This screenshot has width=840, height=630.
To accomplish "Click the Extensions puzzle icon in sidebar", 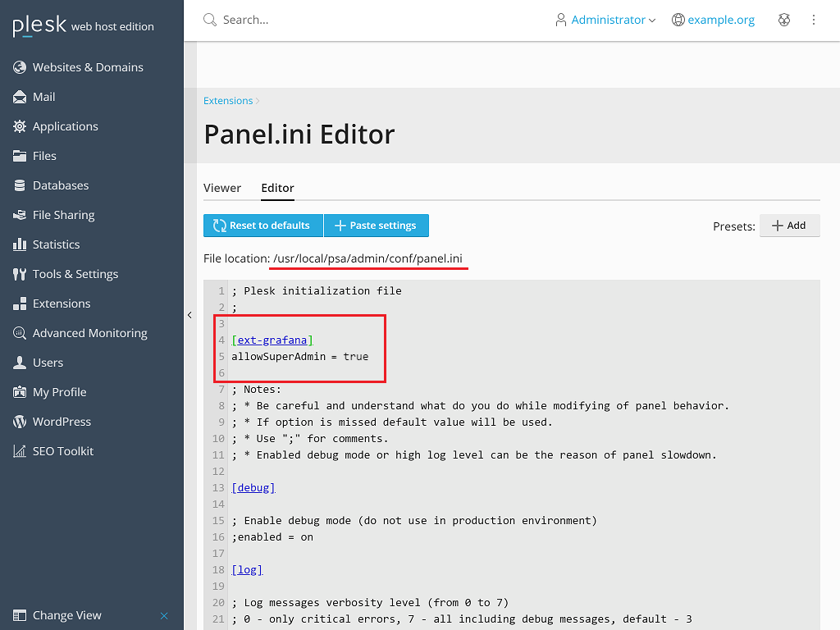I will point(20,304).
